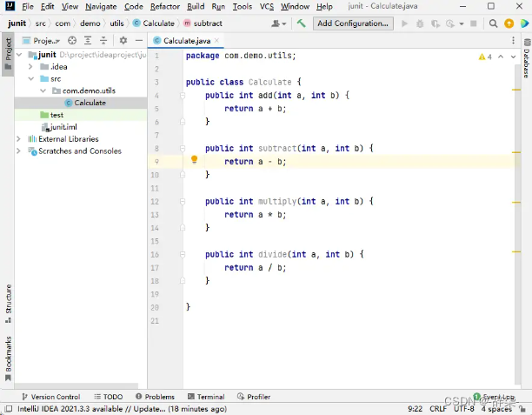Open the File menu
This screenshot has width=532, height=415.
click(28, 6)
